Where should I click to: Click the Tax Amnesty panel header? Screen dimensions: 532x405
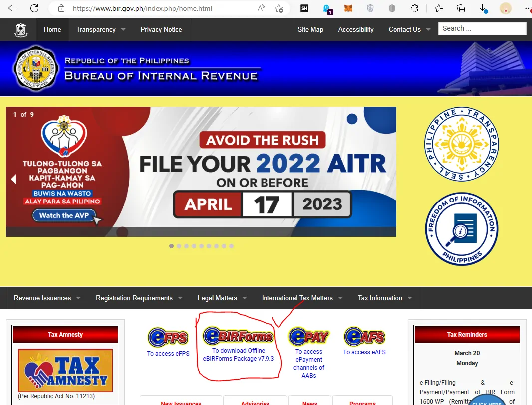pos(65,335)
